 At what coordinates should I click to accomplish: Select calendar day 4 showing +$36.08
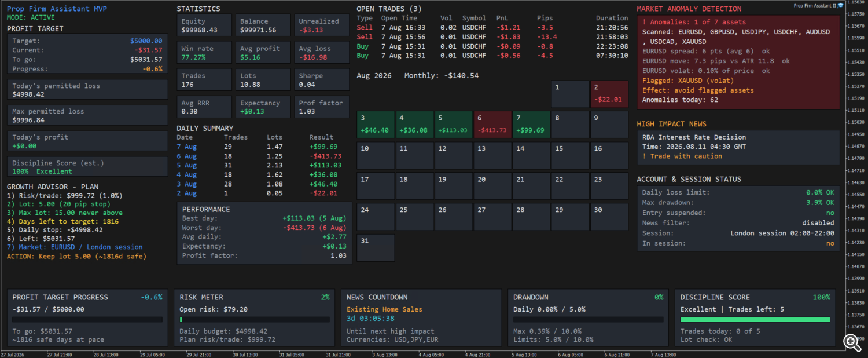pyautogui.click(x=414, y=125)
